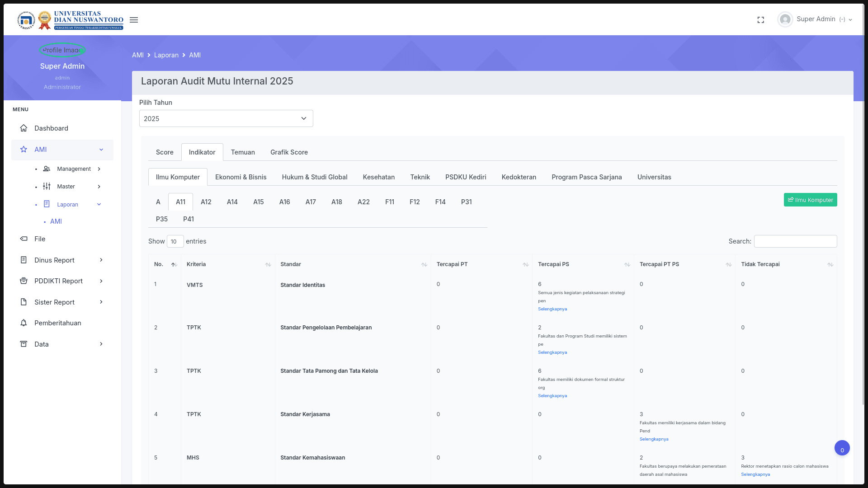This screenshot has height=488, width=868.
Task: Expand the Dinus Report menu chevron
Action: [101, 260]
